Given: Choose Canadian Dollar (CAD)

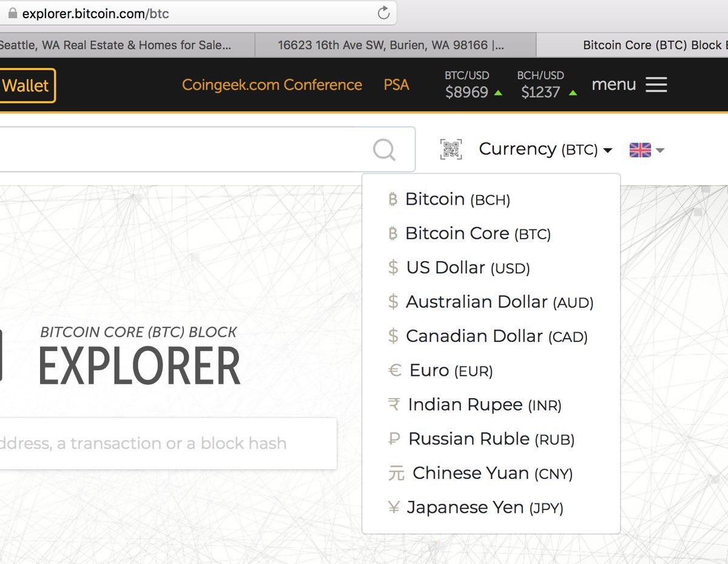Looking at the screenshot, I should (x=497, y=336).
